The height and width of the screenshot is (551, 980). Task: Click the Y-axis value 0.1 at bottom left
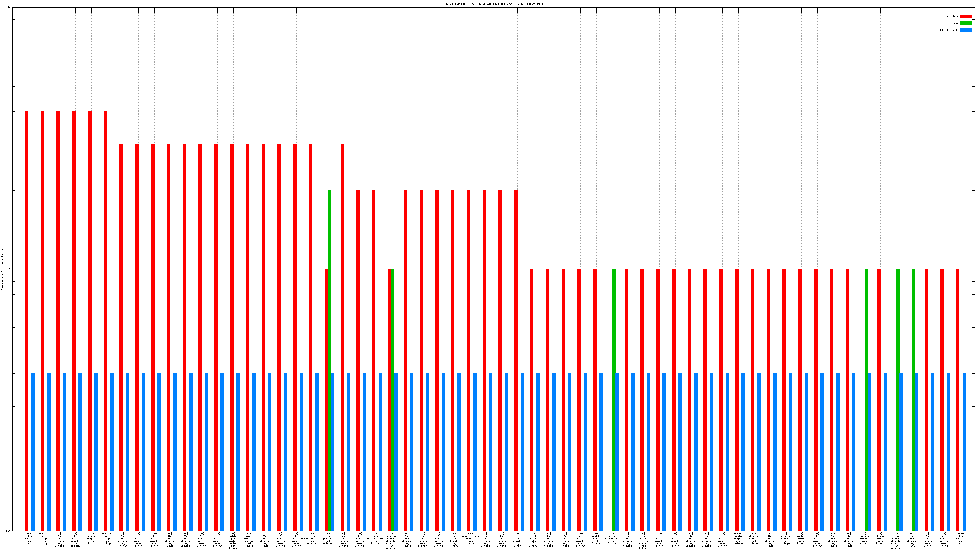pos(8,531)
